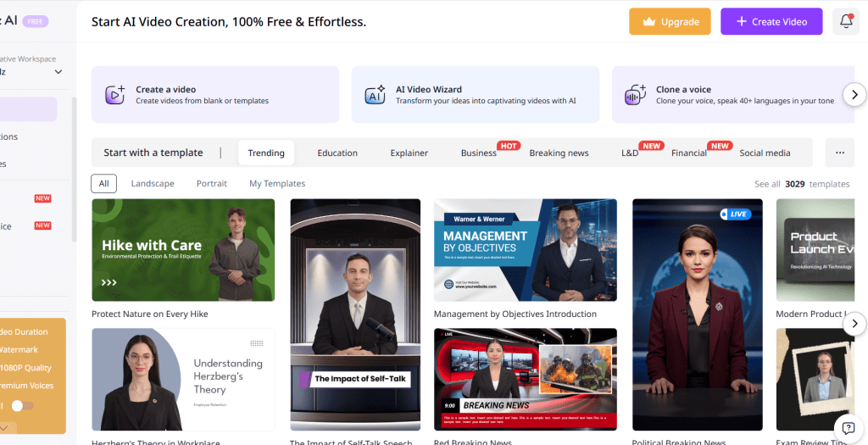
Task: Open the Clone a voice card
Action: point(733,95)
